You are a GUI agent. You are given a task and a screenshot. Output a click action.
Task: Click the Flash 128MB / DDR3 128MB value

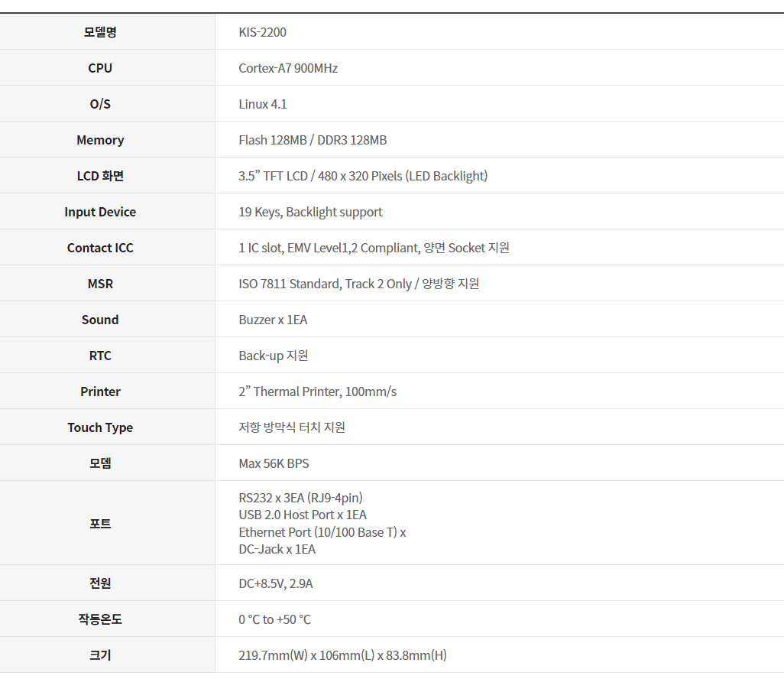tap(313, 140)
